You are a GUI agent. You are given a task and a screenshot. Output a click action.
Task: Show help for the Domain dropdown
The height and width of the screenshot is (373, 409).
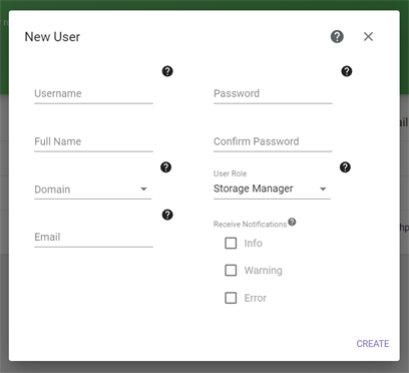pyautogui.click(x=166, y=167)
